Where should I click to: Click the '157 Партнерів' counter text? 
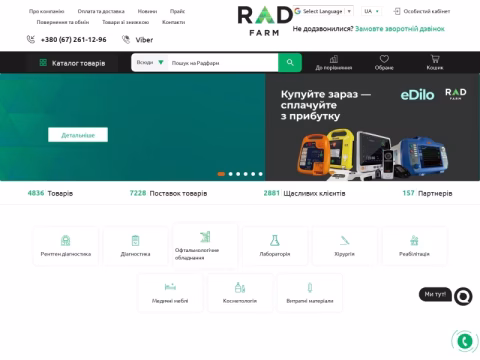coord(427,193)
